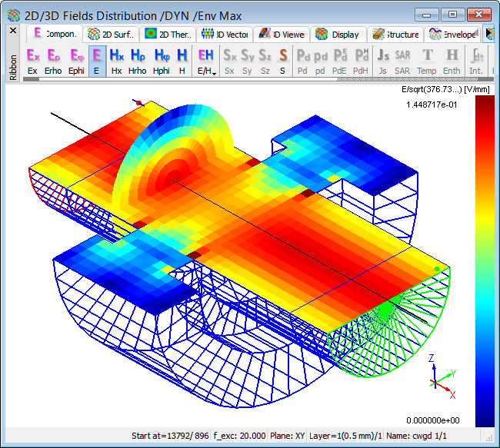Close the ribbon panel with X
This screenshot has width=500, height=448.
click(x=12, y=32)
